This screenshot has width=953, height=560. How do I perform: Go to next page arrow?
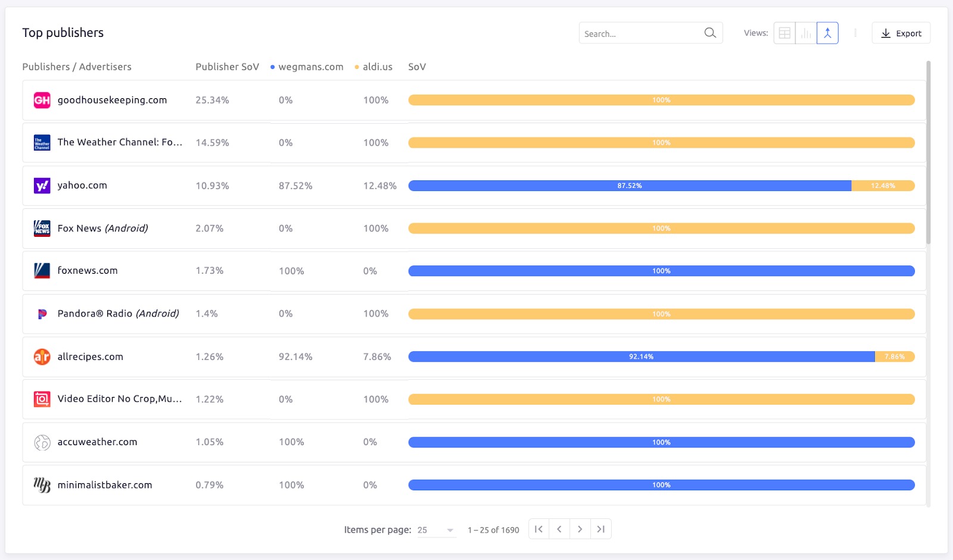[x=580, y=529]
